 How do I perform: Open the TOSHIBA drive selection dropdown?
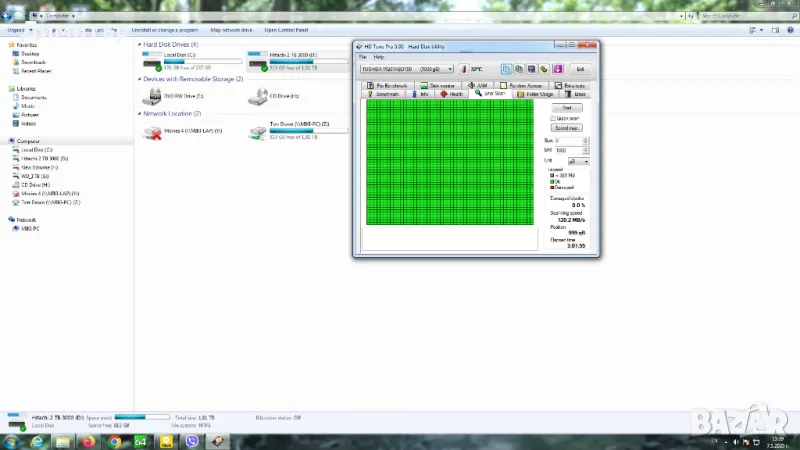(407, 69)
